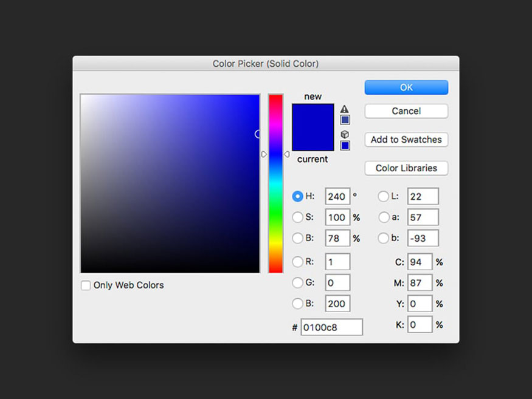Select the S saturation radio button
This screenshot has width=532, height=399.
(297, 217)
